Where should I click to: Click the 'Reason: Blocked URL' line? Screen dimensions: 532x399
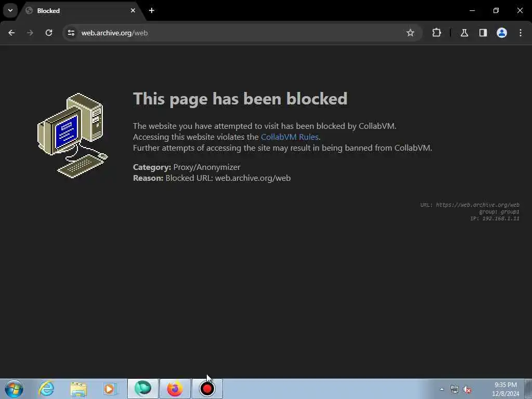click(212, 178)
